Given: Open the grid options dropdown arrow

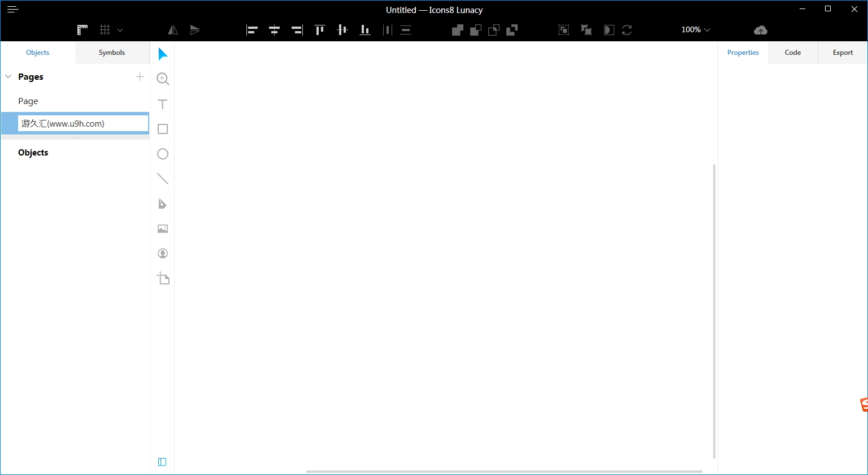Looking at the screenshot, I should click(x=120, y=30).
